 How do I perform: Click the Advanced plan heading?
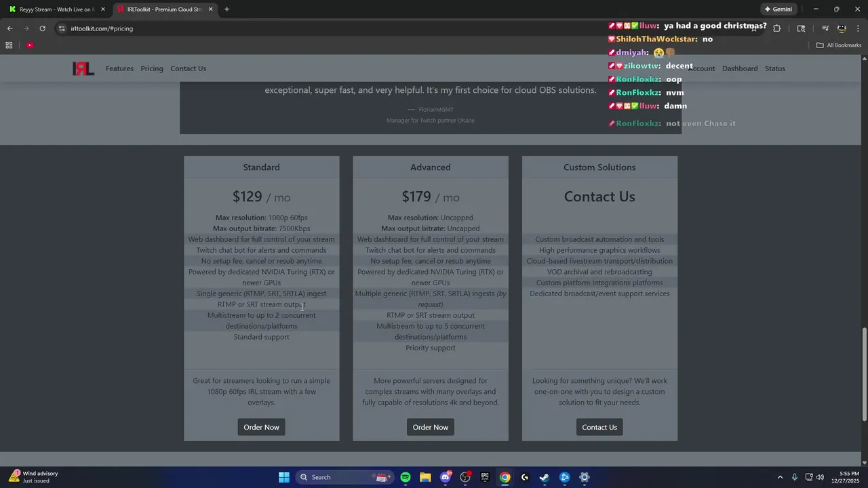point(431,167)
